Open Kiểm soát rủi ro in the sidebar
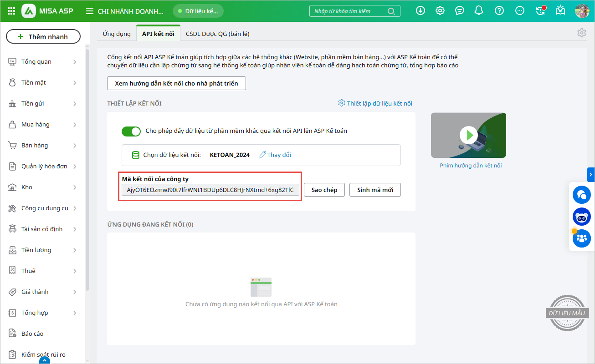595x364 pixels. [x=43, y=354]
